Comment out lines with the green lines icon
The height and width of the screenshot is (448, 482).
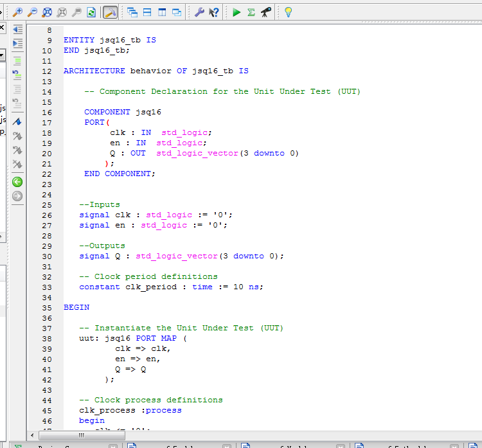point(17,61)
